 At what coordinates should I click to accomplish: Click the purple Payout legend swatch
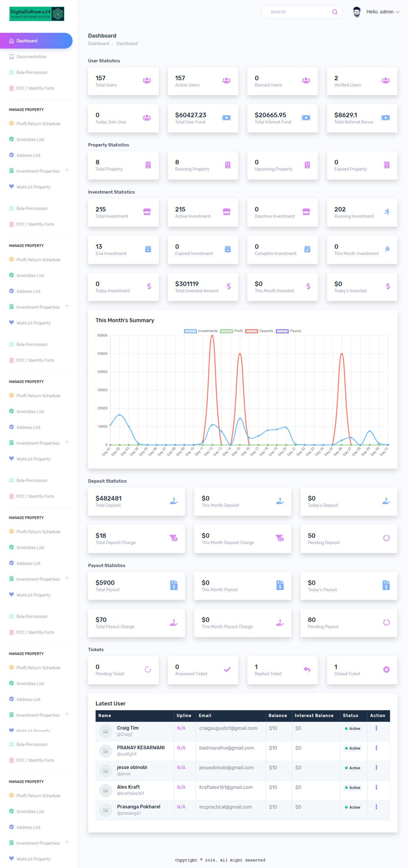click(282, 331)
